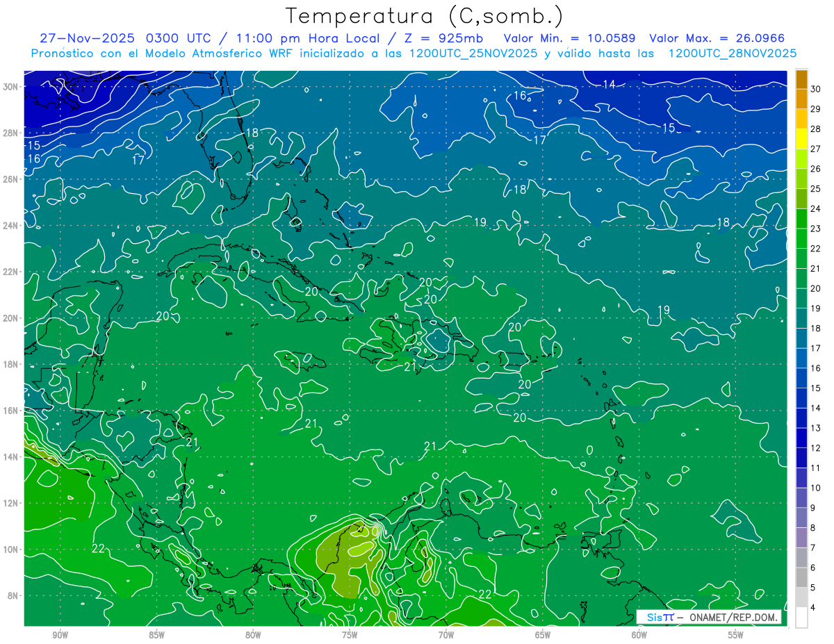Click the "Valor Min. = 10.0589" value

coord(569,38)
